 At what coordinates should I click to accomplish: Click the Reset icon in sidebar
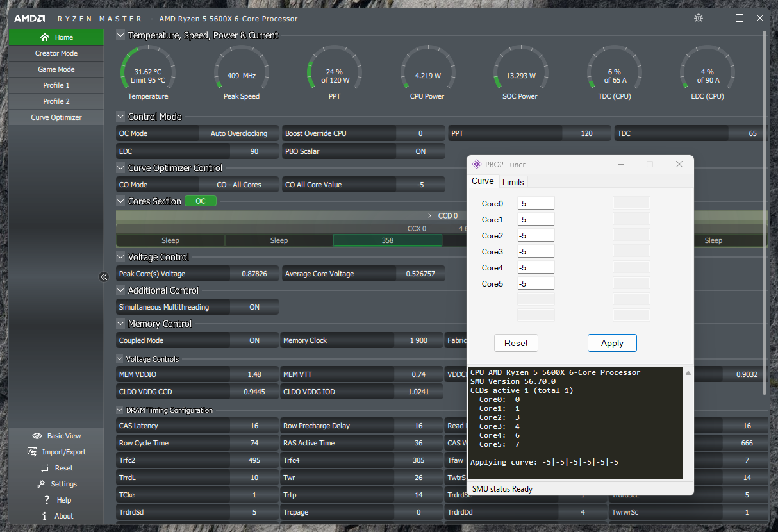pyautogui.click(x=44, y=468)
